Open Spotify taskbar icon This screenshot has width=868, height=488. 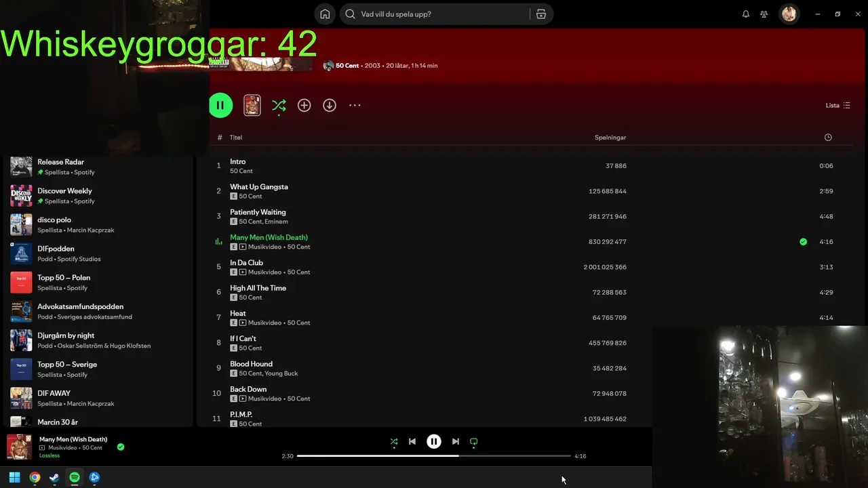point(75,477)
